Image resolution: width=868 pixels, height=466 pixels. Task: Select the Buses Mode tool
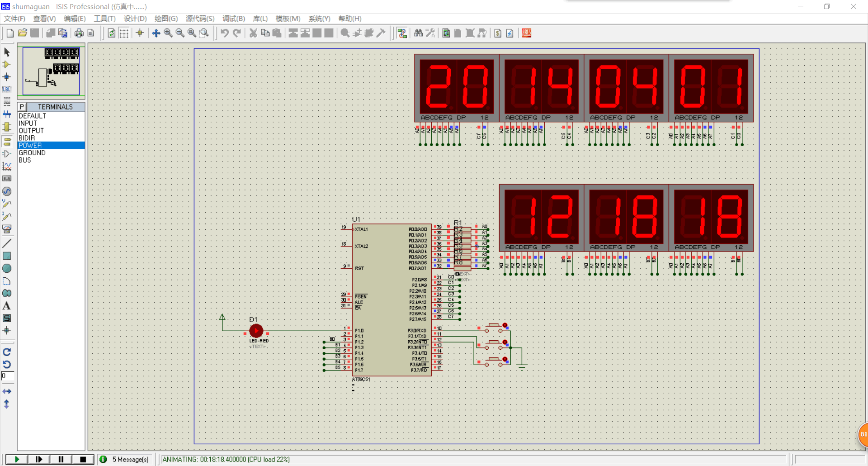coord(7,114)
